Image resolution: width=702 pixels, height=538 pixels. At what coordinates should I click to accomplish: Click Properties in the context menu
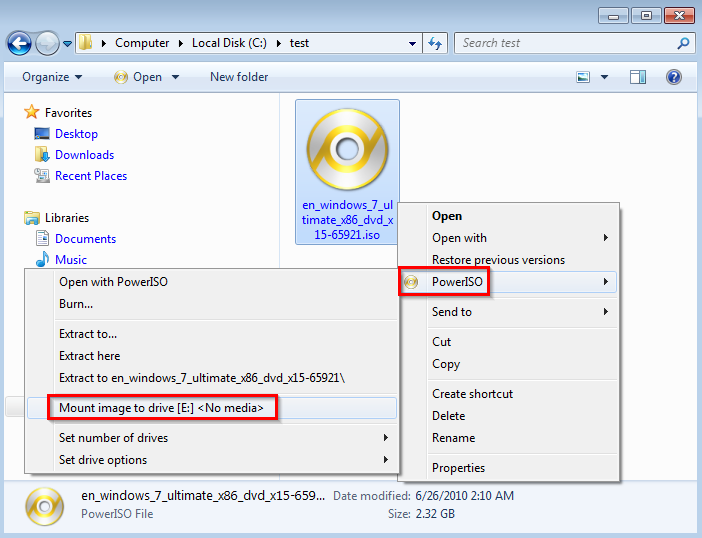click(458, 468)
